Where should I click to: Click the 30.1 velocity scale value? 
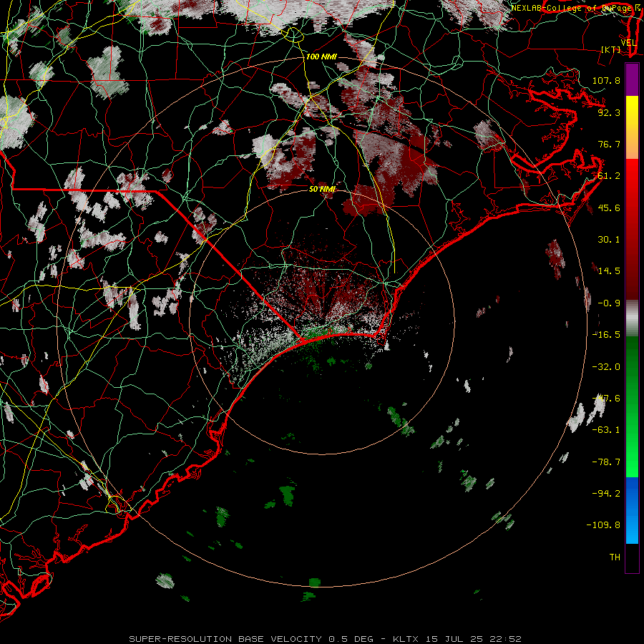609,240
